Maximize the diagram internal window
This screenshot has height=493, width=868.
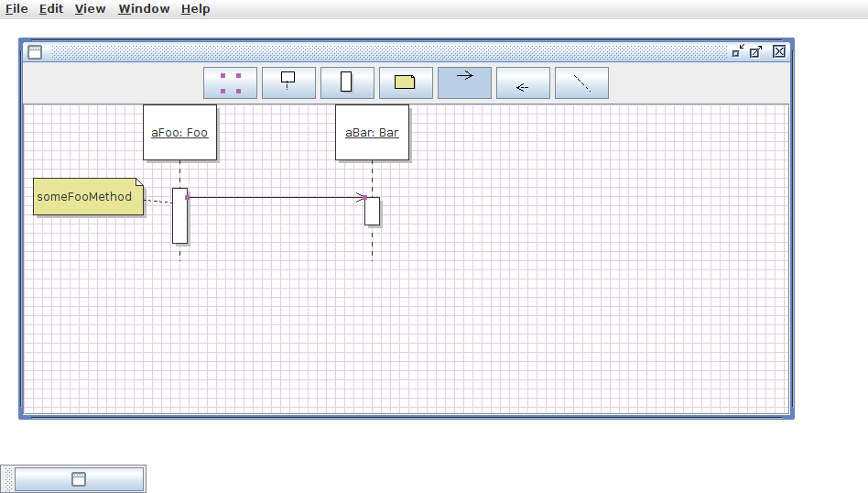pos(756,51)
